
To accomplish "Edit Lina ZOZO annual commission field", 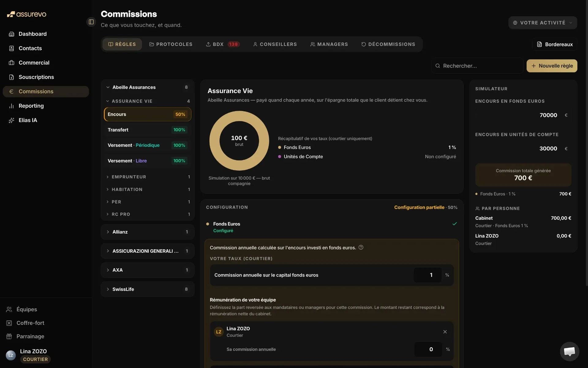I will point(428,349).
